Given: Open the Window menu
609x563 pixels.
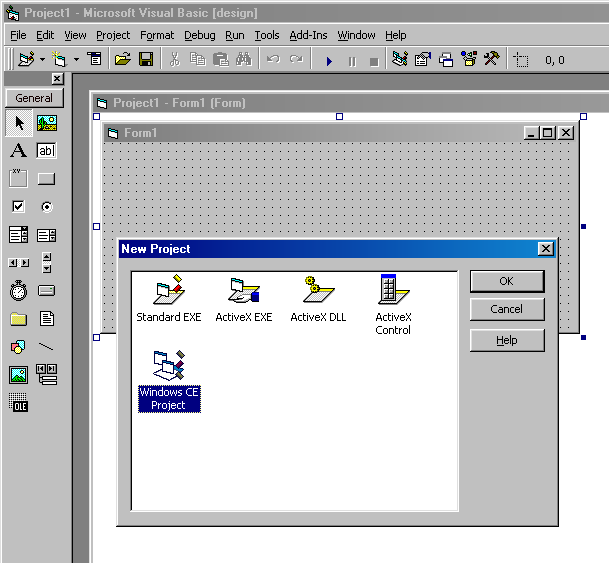Looking at the screenshot, I should 356,35.
